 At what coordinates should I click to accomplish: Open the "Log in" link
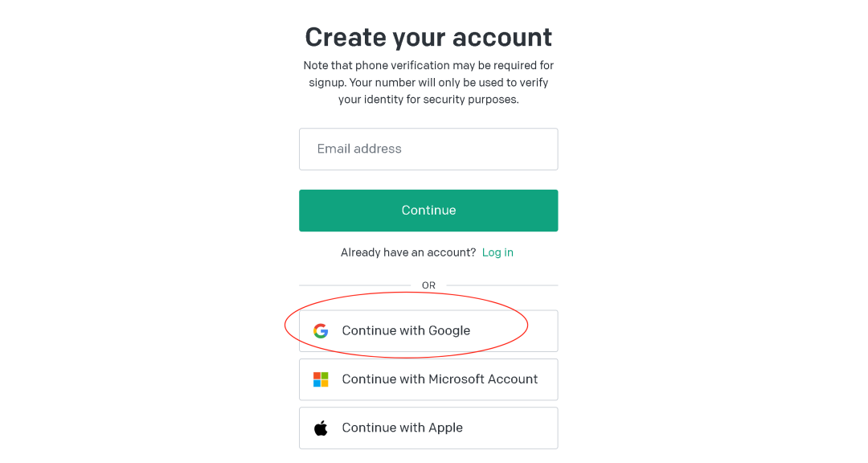coord(497,252)
